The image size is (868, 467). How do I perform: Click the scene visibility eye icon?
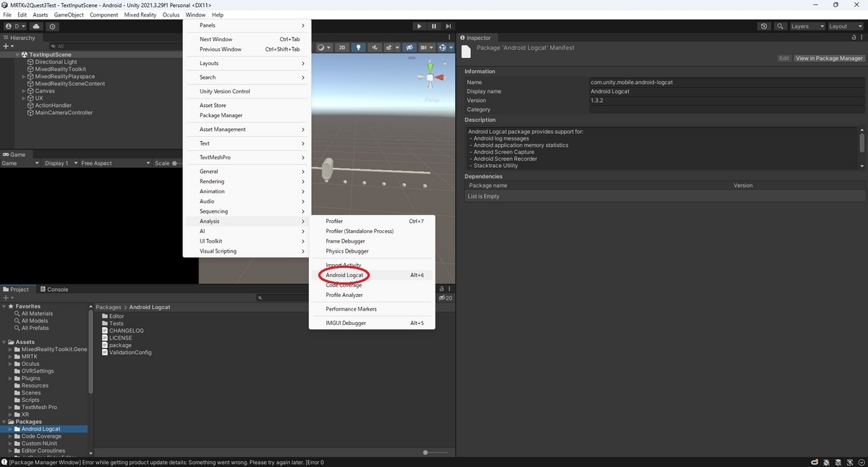tap(409, 47)
